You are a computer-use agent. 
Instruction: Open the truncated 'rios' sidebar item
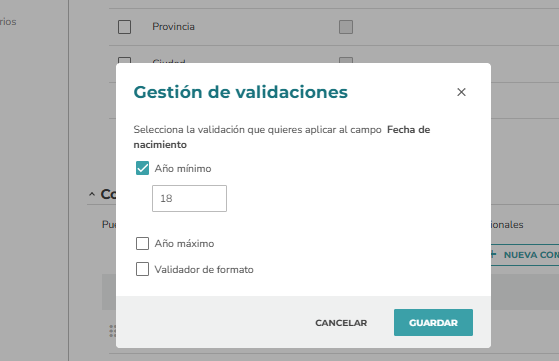click(8, 22)
